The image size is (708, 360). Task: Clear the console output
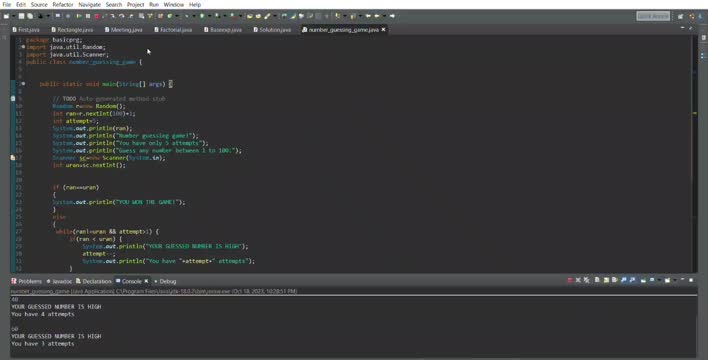(x=597, y=281)
